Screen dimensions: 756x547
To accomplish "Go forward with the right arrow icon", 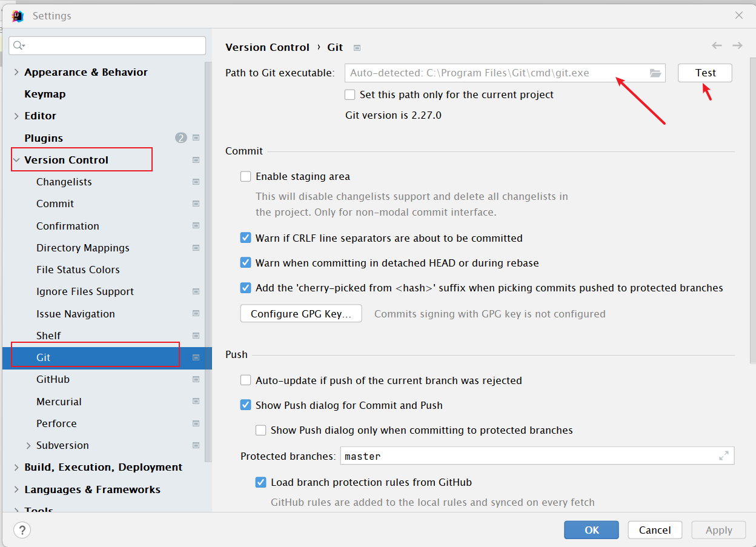I will 737,45.
